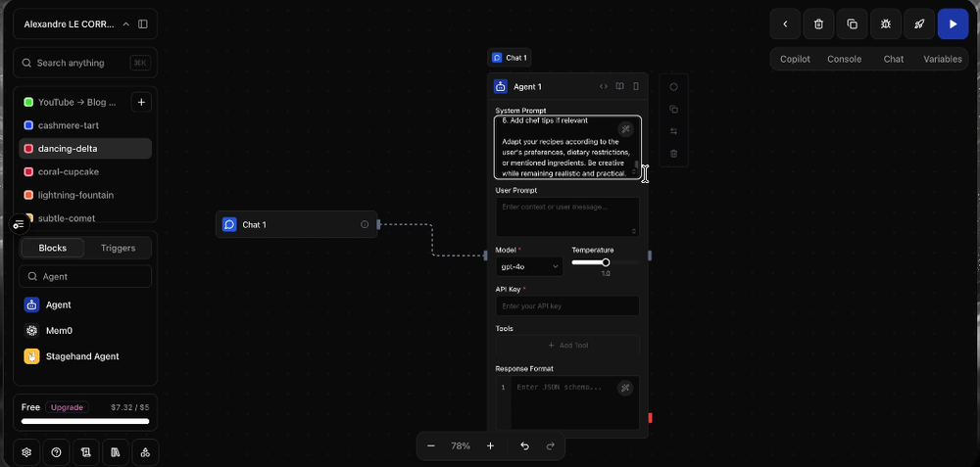
Task: Toggle Agent 1 block vertical layout icon
Action: (x=636, y=86)
